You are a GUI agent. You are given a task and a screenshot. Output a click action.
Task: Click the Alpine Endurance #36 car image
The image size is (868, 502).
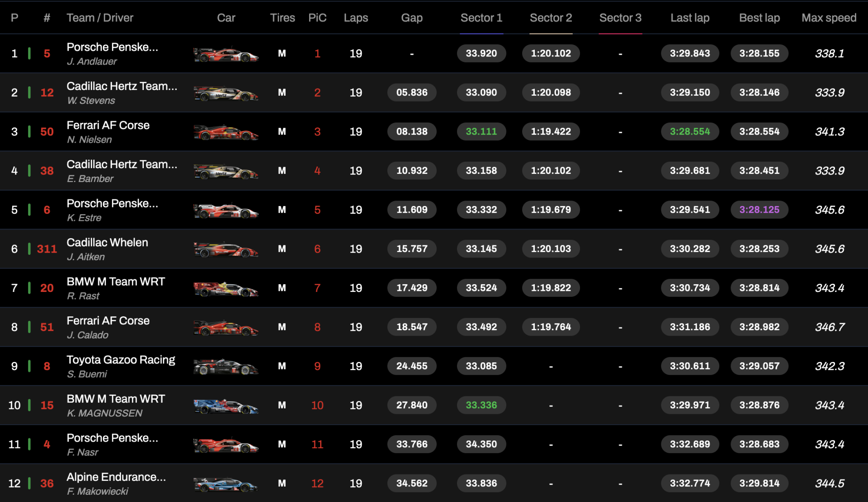point(226,484)
